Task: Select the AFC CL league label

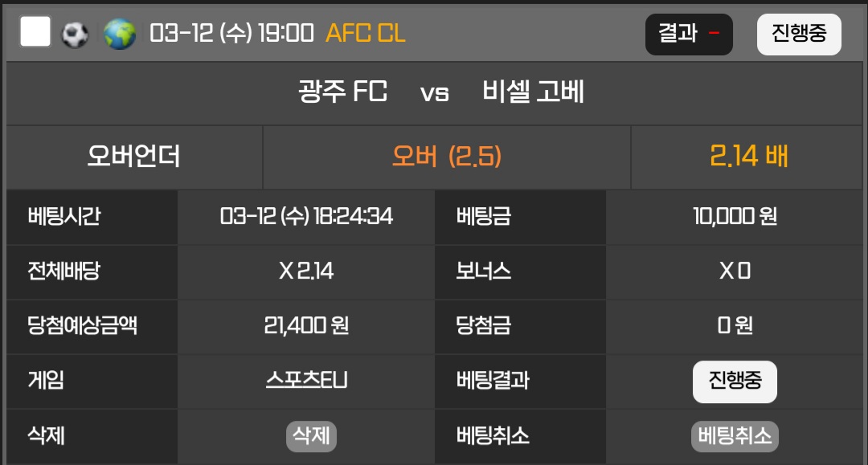Action: (x=365, y=34)
